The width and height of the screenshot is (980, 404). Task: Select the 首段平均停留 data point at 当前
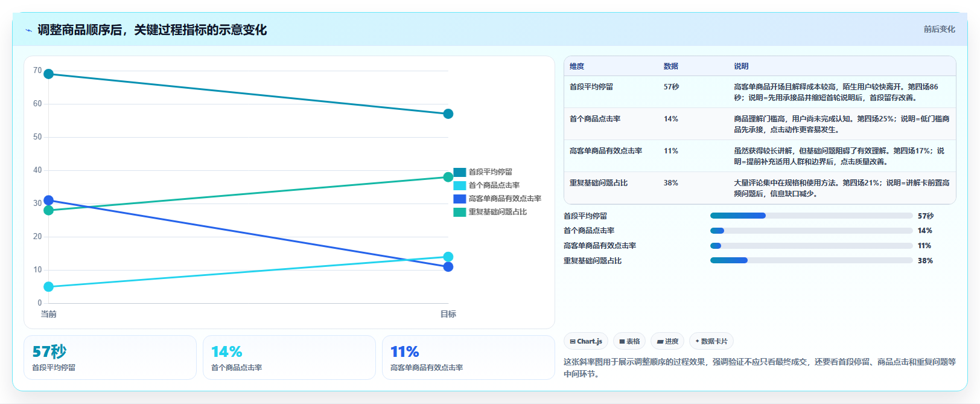[49, 74]
